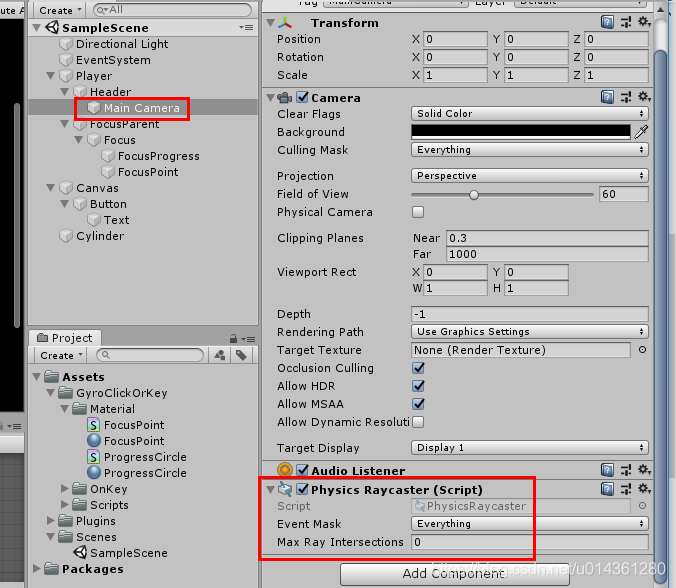Open Audio Listener help icon

607,470
